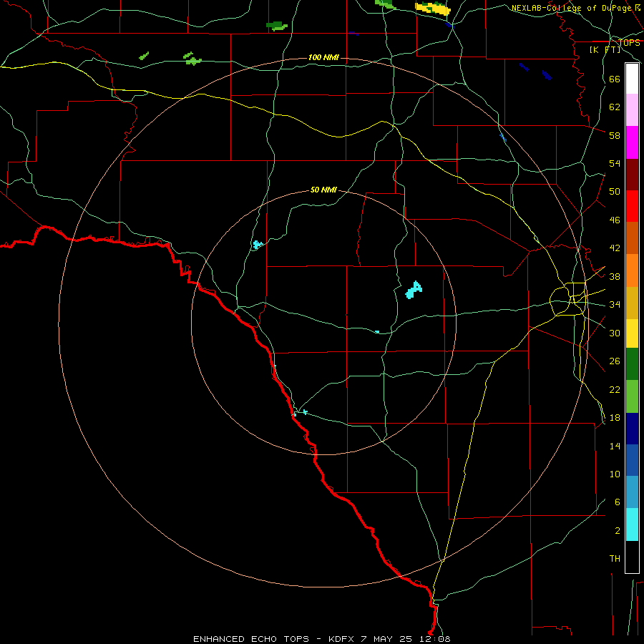Click the cyan legend swatch

click(x=632, y=525)
